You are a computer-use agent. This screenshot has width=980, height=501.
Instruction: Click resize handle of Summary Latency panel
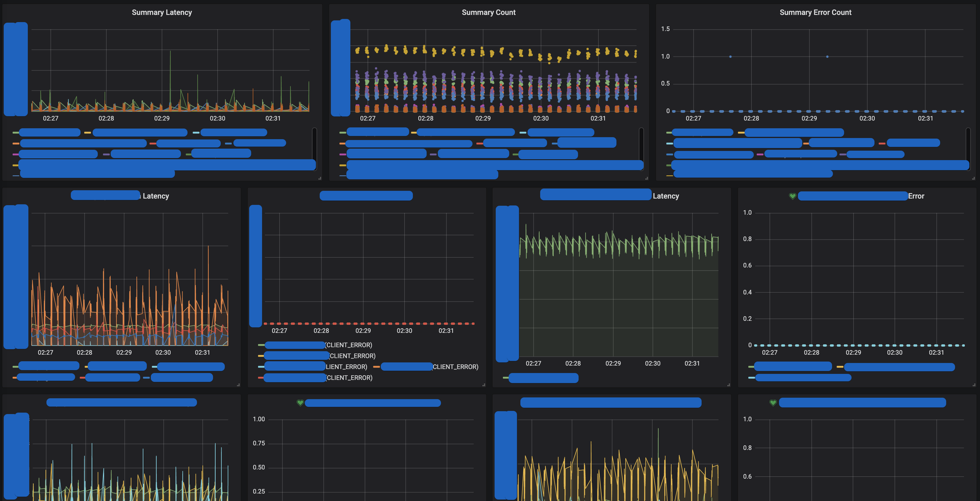pyautogui.click(x=320, y=178)
